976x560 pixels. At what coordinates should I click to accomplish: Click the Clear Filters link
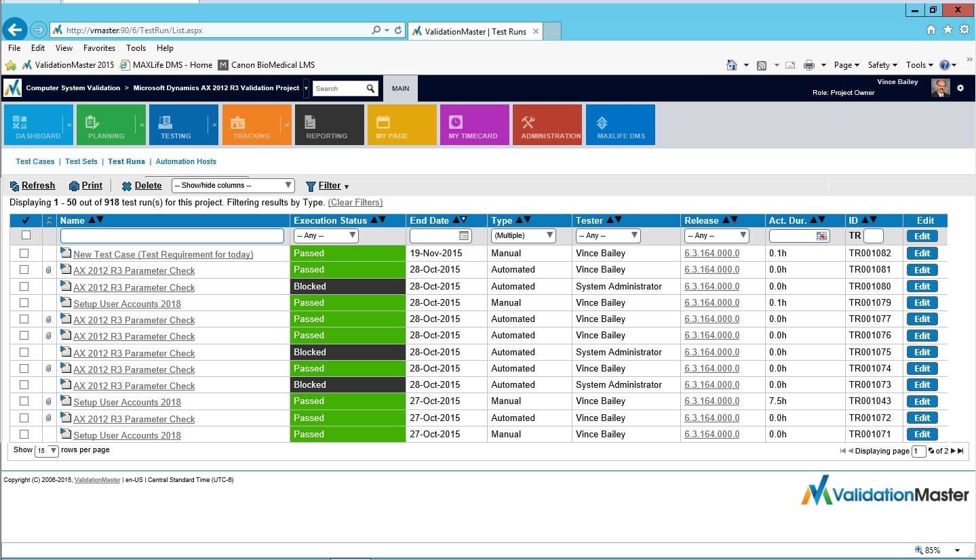[355, 202]
